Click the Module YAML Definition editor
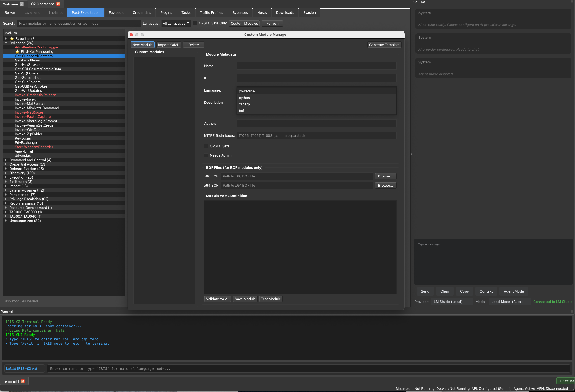This screenshot has width=575, height=392. coord(300,247)
